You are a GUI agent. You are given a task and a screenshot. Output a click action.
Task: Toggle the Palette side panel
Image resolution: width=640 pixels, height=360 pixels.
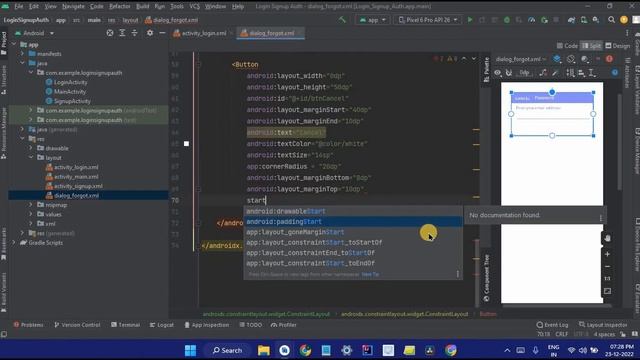click(486, 69)
